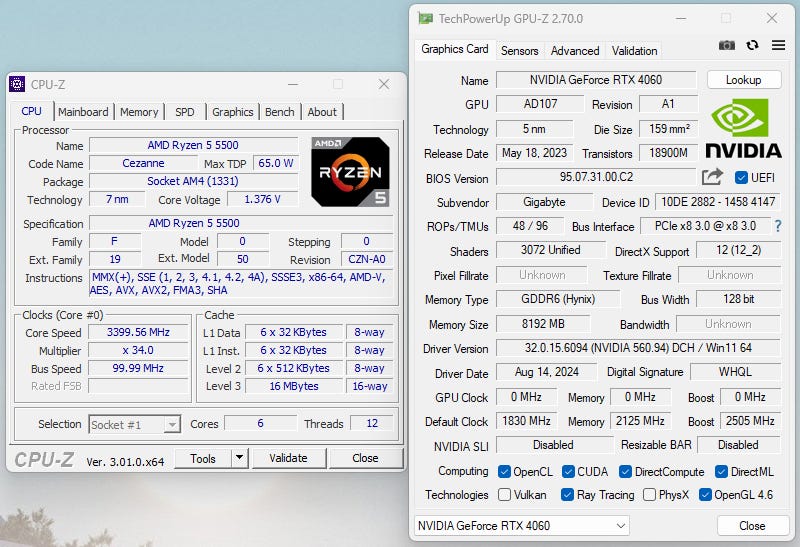800x547 pixels.
Task: Click the Device ID value 10DE 2882
Action: click(718, 202)
